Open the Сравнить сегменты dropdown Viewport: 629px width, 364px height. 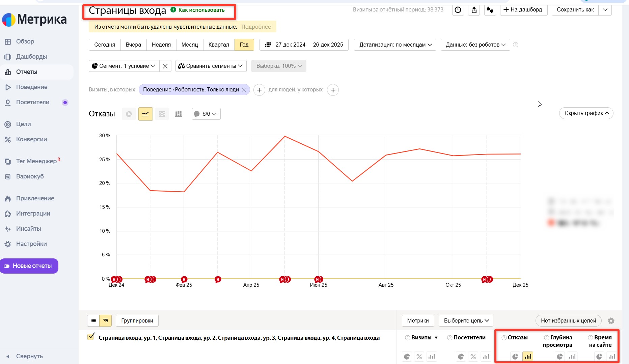211,66
